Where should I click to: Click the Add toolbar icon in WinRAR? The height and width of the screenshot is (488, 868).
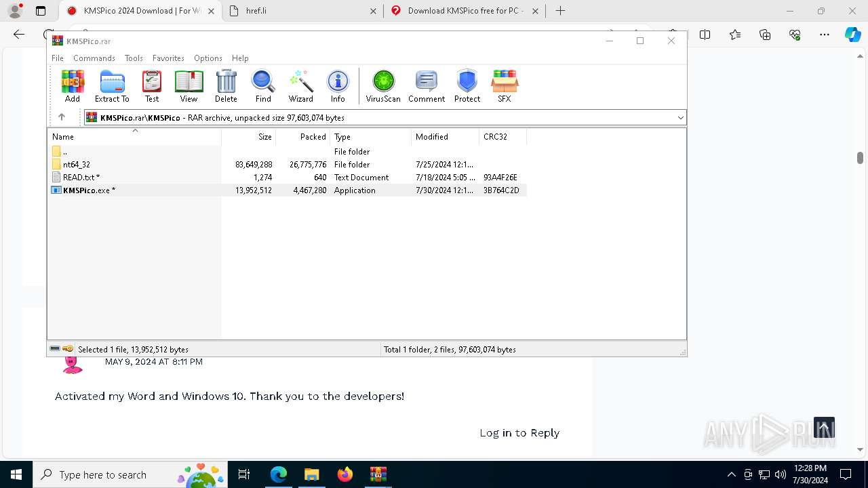click(73, 86)
